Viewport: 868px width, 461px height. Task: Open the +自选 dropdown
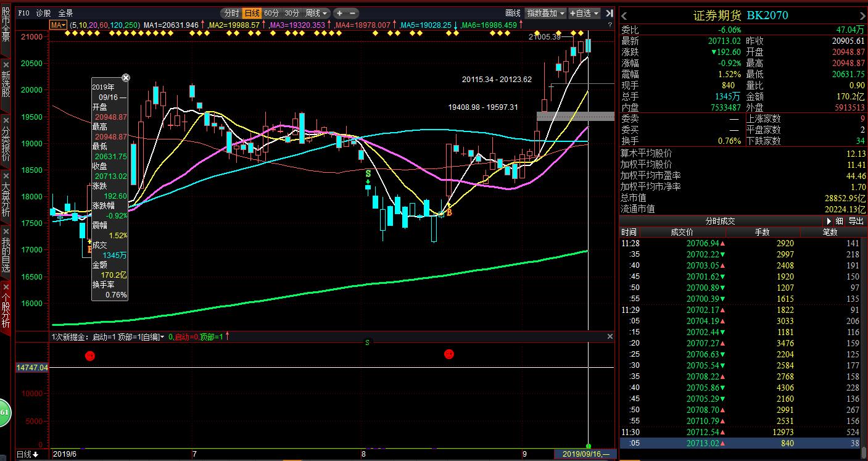(584, 13)
